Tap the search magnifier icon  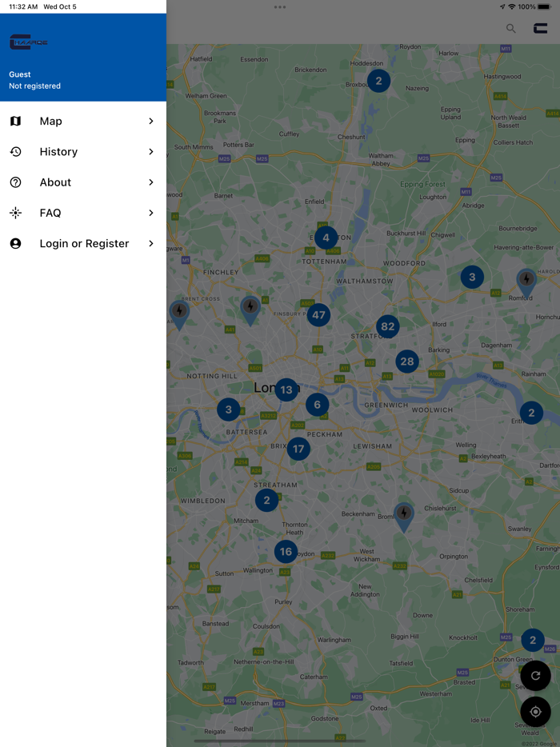click(x=510, y=28)
